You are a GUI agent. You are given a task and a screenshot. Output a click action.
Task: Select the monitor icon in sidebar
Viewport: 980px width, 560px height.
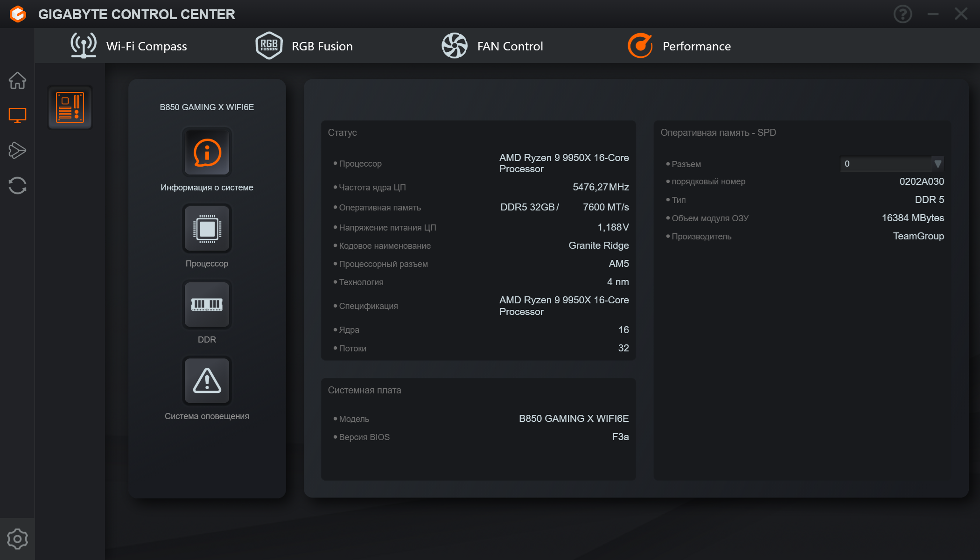pyautogui.click(x=17, y=115)
